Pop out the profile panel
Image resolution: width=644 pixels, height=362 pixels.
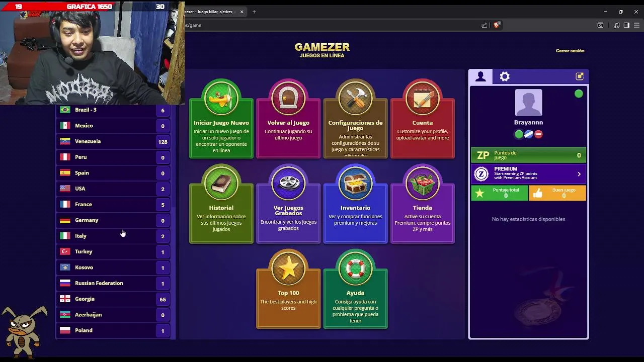pos(580,76)
